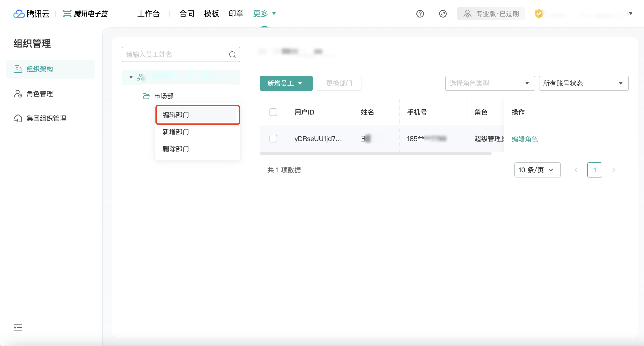Click the user icon in 专业版 badge
This screenshot has height=346, width=644.
[467, 13]
